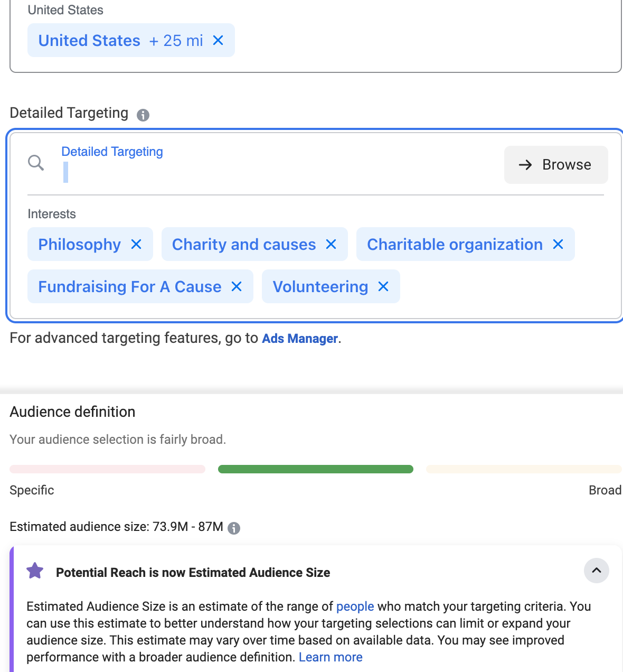Screen dimensions: 623x672
Task: Remove the Philosophy interest tag
Action: point(136,244)
